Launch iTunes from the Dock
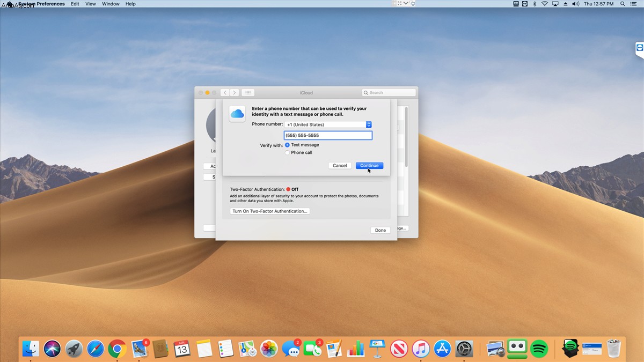644x362 pixels. 421,349
